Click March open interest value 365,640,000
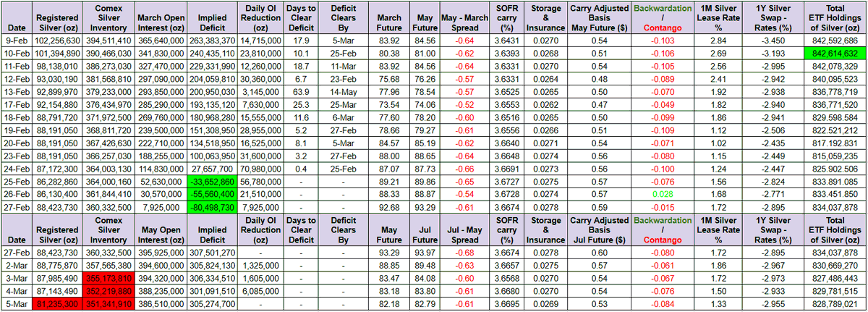The height and width of the screenshot is (312, 868). tap(159, 41)
